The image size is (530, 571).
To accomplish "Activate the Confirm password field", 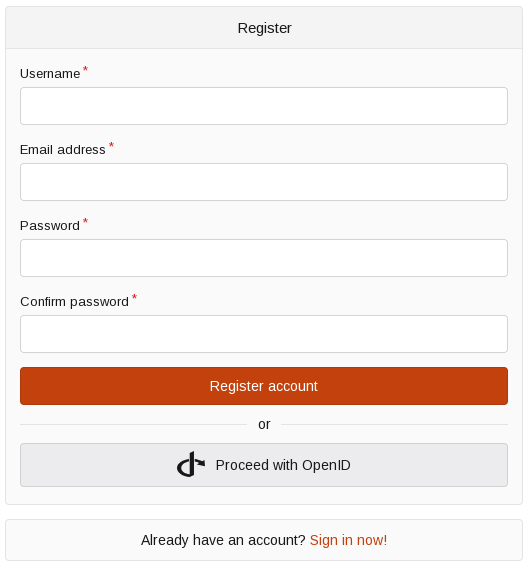I will pyautogui.click(x=264, y=334).
